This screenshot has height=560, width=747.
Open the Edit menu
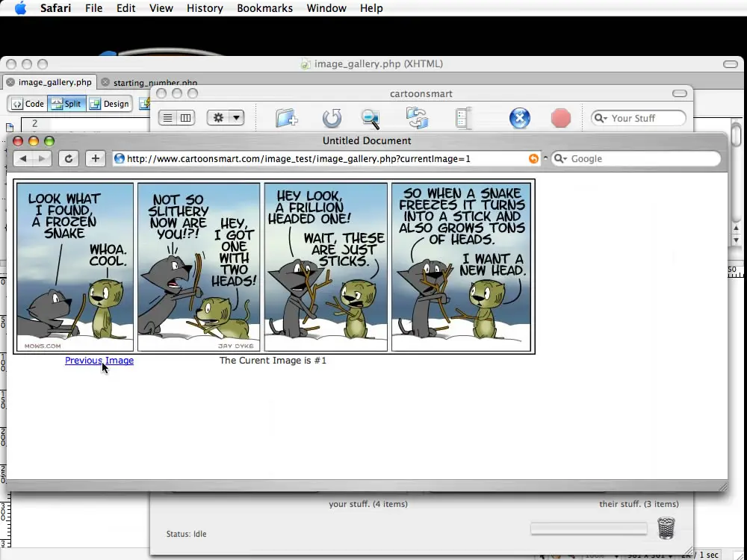[x=125, y=8]
